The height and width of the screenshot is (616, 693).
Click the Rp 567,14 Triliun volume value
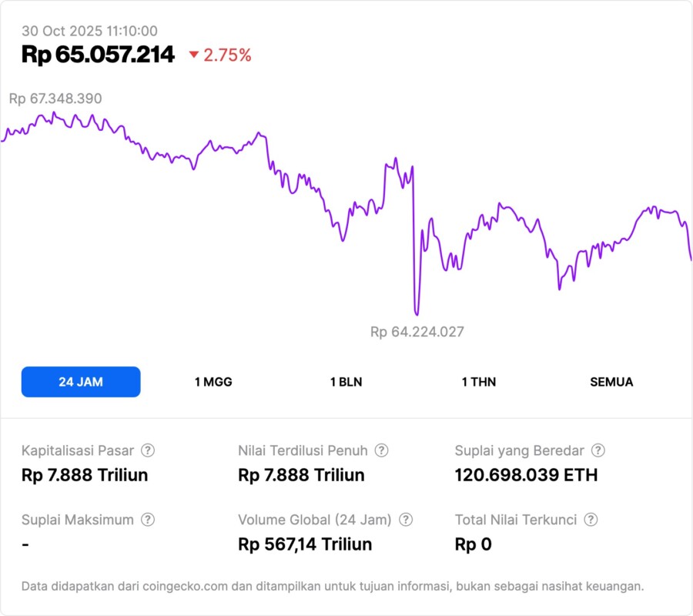click(305, 544)
